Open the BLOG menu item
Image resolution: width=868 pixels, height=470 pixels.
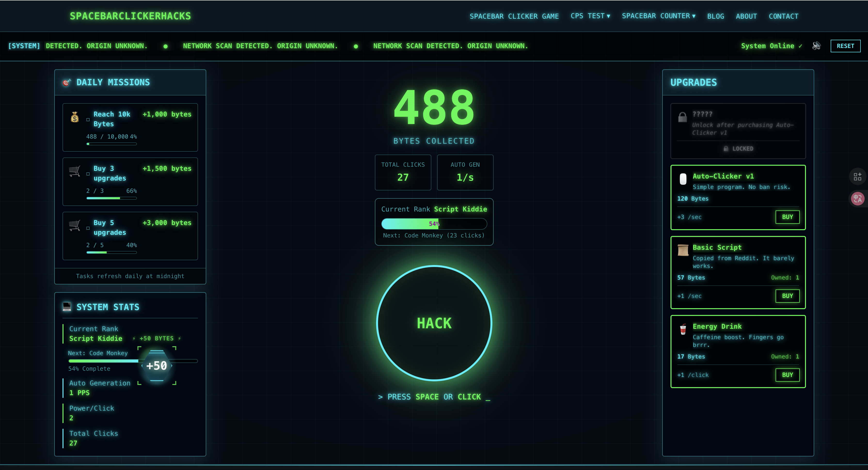click(x=716, y=16)
